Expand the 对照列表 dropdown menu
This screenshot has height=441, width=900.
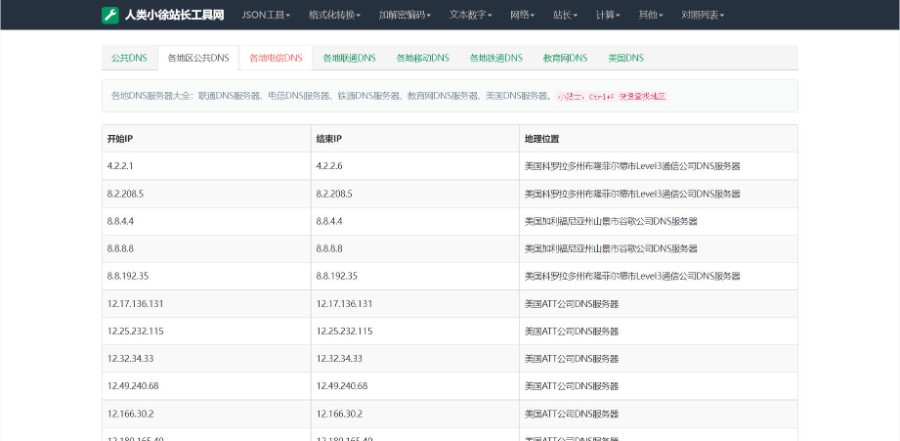pos(703,15)
